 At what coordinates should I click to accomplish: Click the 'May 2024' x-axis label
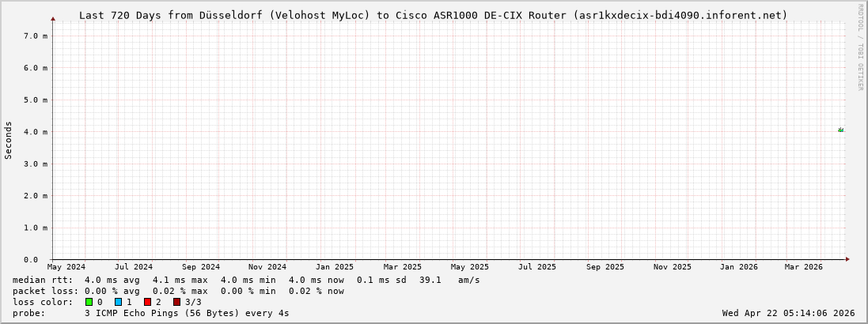click(66, 267)
